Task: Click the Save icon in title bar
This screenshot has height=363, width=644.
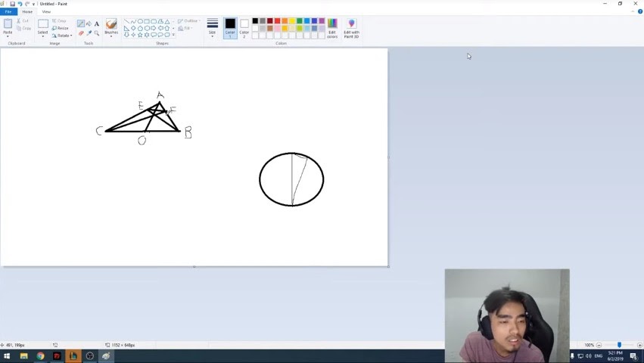Action: pos(12,4)
